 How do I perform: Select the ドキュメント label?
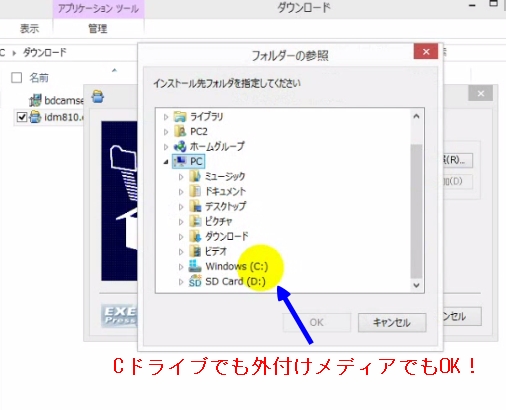click(x=225, y=191)
